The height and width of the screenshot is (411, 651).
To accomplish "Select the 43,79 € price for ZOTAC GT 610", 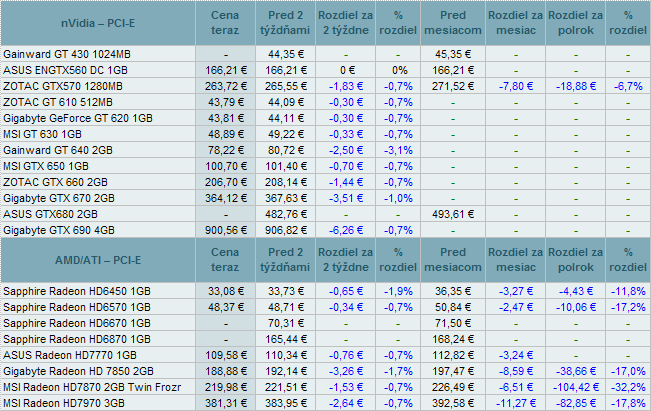I will (225, 102).
